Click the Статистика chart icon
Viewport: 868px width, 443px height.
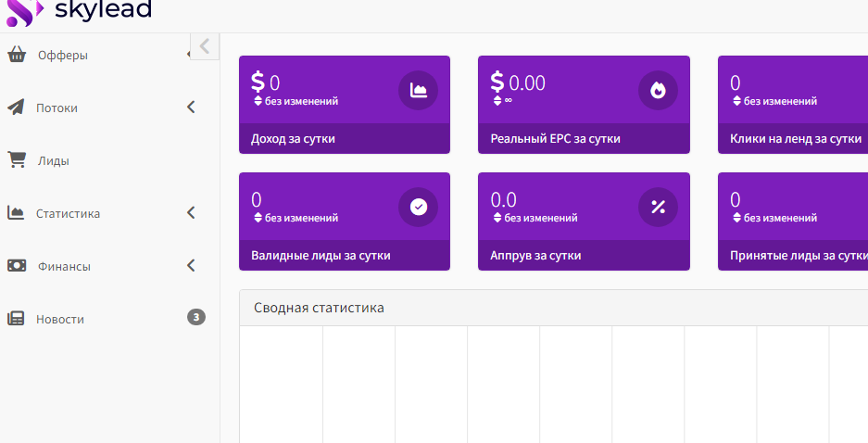click(16, 212)
